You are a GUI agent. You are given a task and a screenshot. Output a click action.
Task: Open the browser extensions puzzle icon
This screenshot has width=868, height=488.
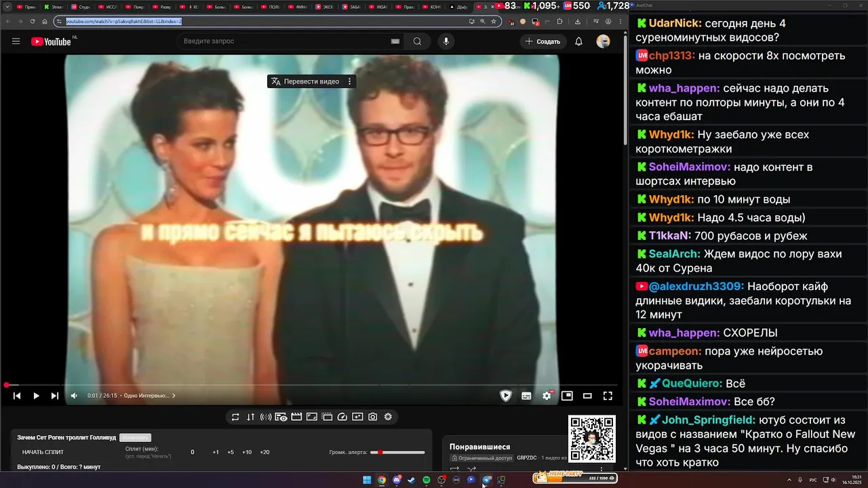click(559, 21)
